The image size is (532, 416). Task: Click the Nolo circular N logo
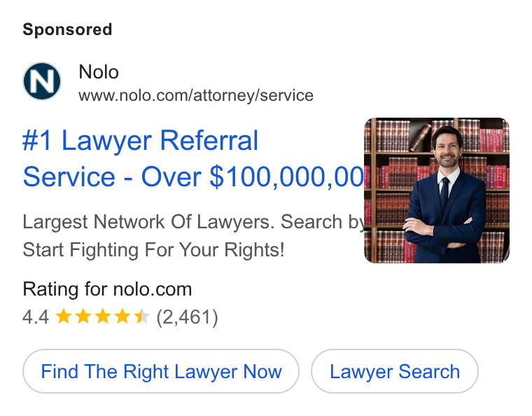click(x=42, y=81)
